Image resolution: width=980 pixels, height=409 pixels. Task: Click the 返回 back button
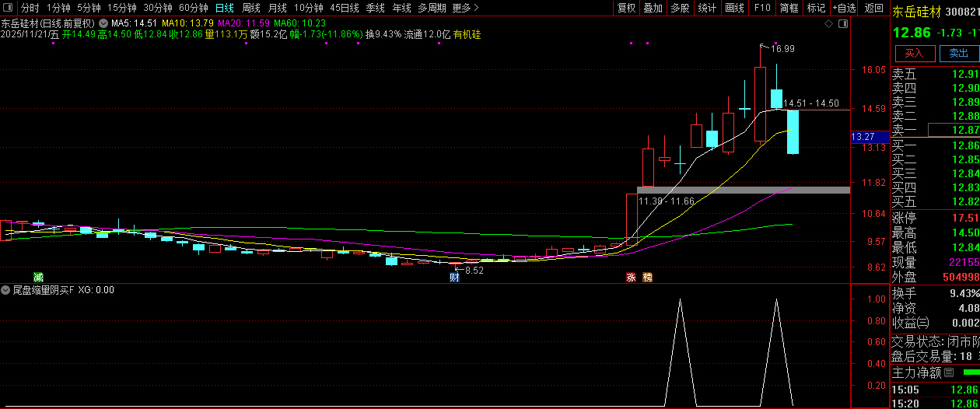[x=873, y=8]
